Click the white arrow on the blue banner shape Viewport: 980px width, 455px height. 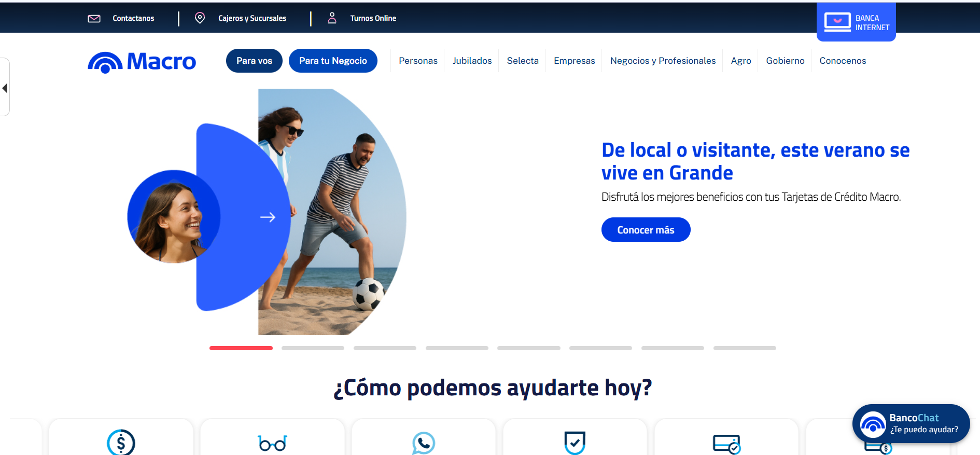point(268,217)
